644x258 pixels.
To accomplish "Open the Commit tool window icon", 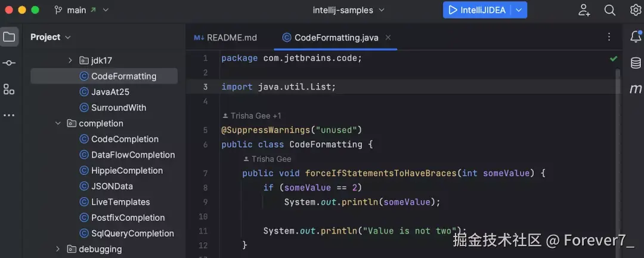I will (9, 63).
